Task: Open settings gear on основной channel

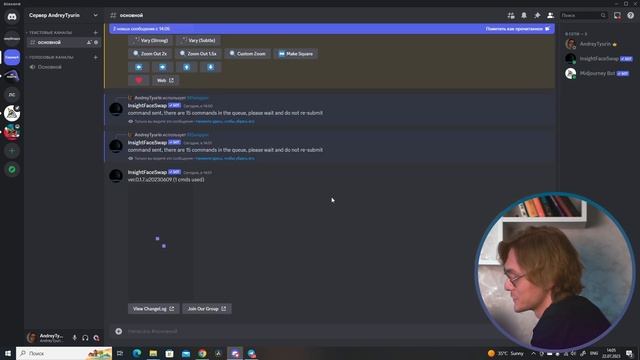Action: (96, 42)
